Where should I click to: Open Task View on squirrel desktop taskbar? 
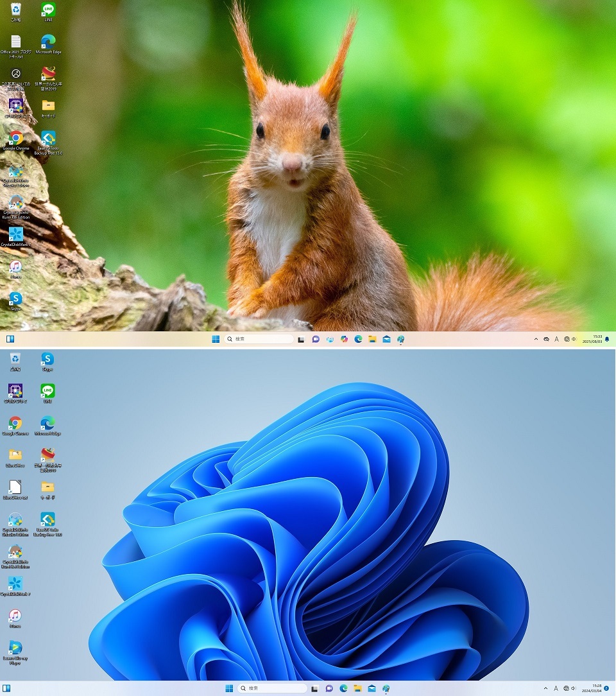(301, 339)
